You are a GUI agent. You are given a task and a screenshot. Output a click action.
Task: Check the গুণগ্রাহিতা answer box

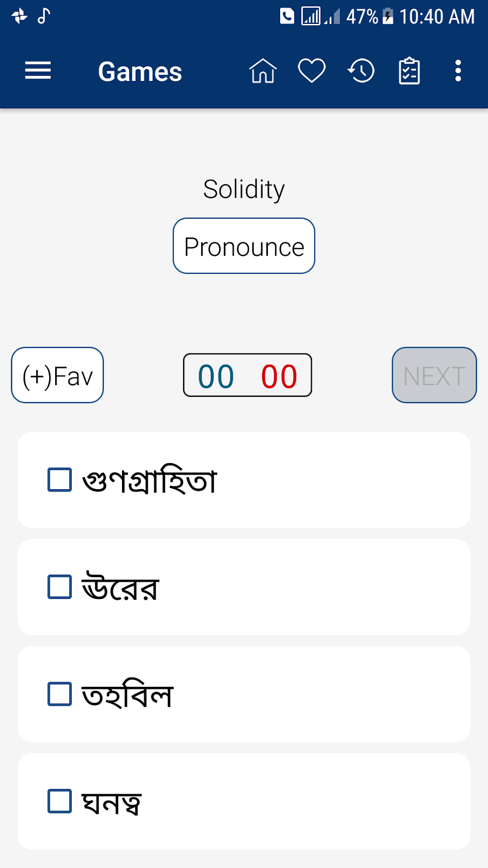click(60, 479)
